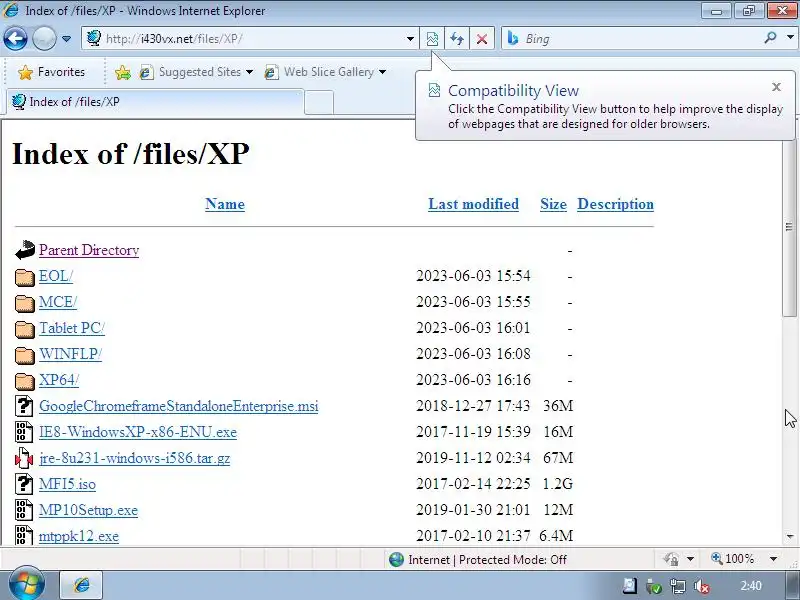Click binary icon beside IE8-WindowsXP-x86-ENU.exe

click(x=24, y=432)
